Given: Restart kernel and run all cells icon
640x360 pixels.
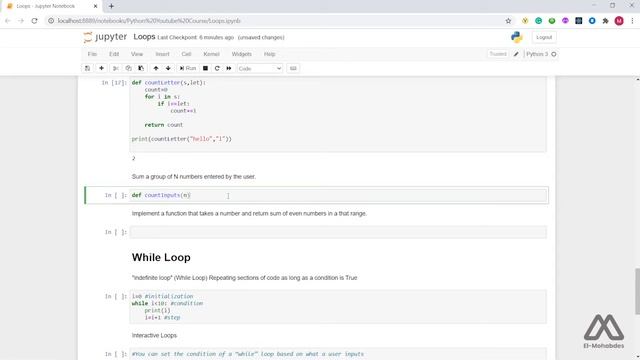Looking at the screenshot, I should 229,69.
